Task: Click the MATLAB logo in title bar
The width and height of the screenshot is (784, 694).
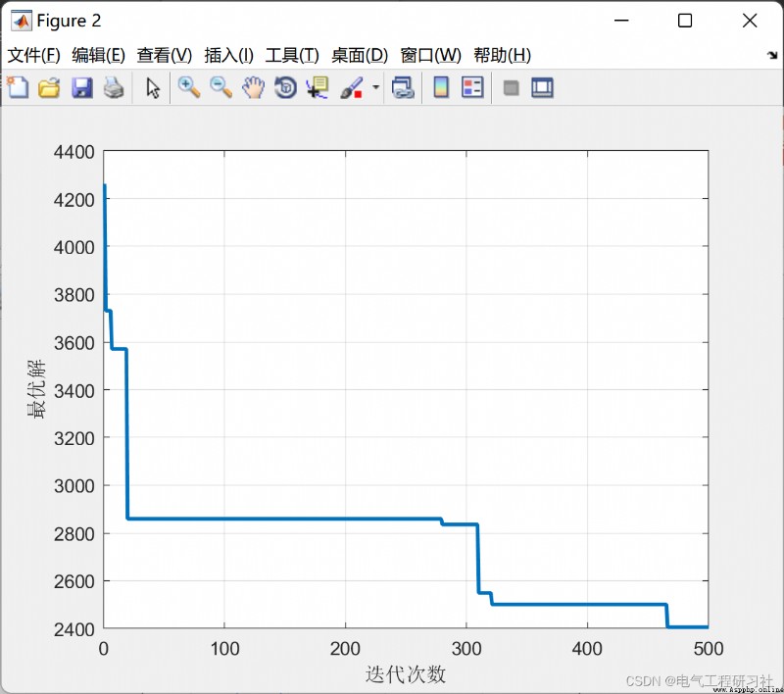Action: pyautogui.click(x=22, y=21)
